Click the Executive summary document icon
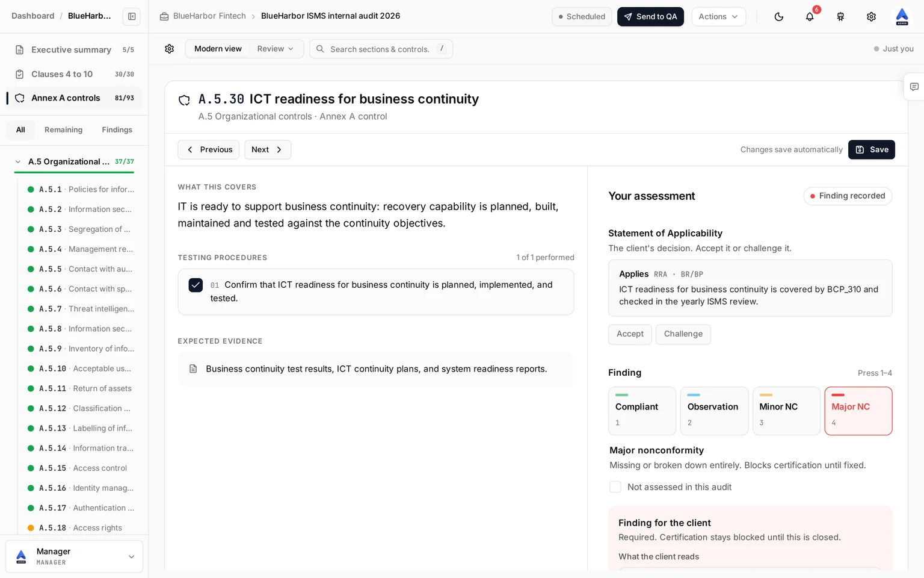 tap(20, 50)
